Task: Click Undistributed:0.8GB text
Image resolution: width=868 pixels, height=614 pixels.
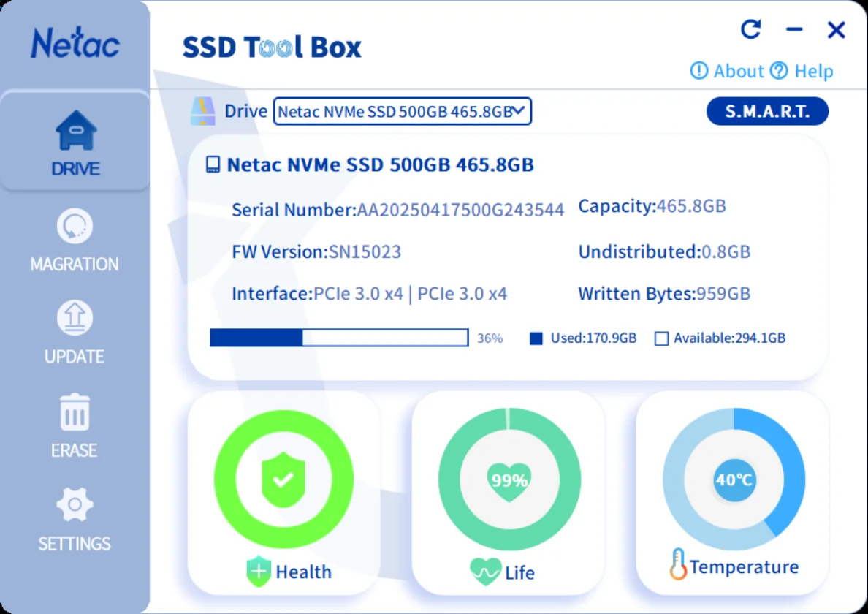Action: pyautogui.click(x=664, y=251)
